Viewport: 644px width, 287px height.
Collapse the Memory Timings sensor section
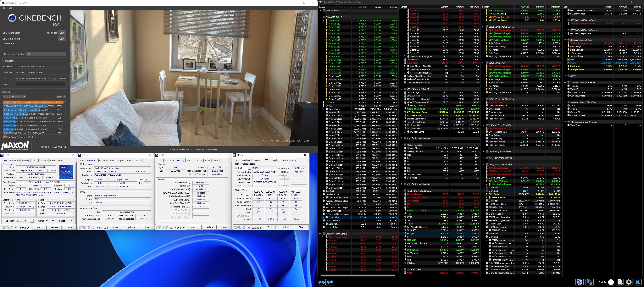click(x=402, y=145)
